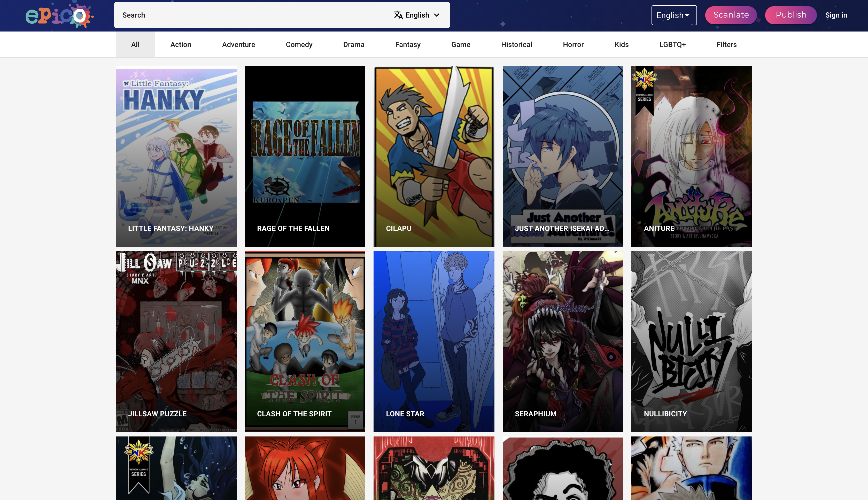Switch to the Fantasy genre tab

(407, 44)
